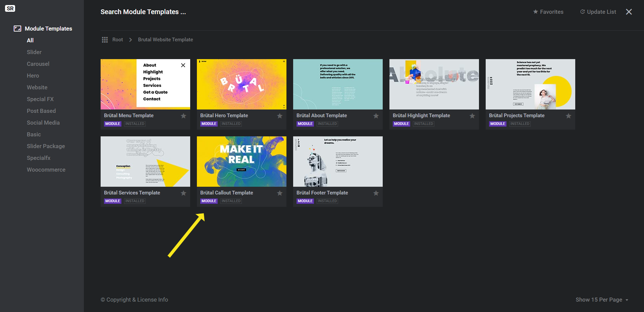Click the Brütal Footer Template title
This screenshot has height=312, width=644.
pos(322,193)
